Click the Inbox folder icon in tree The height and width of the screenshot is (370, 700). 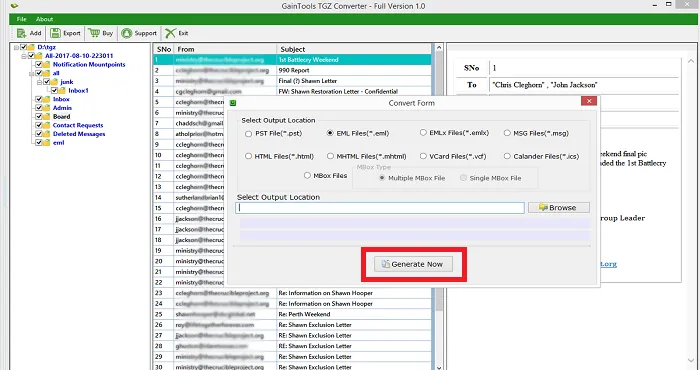[47, 99]
